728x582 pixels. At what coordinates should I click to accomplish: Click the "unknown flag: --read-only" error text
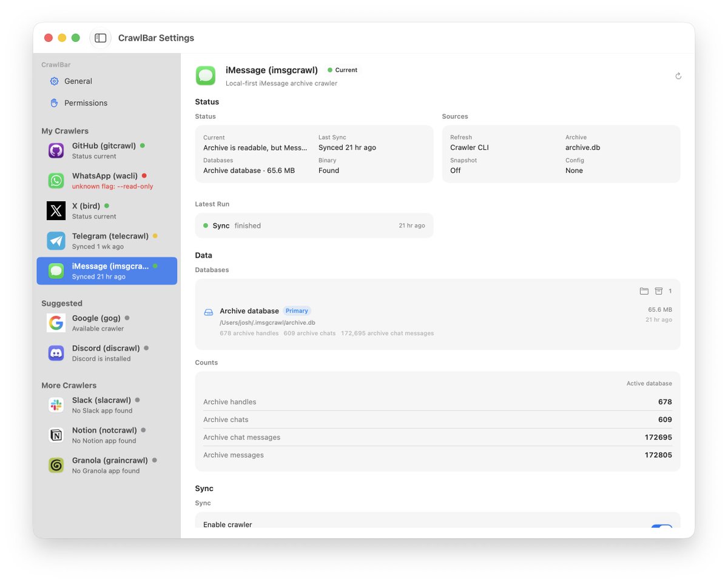click(x=113, y=187)
